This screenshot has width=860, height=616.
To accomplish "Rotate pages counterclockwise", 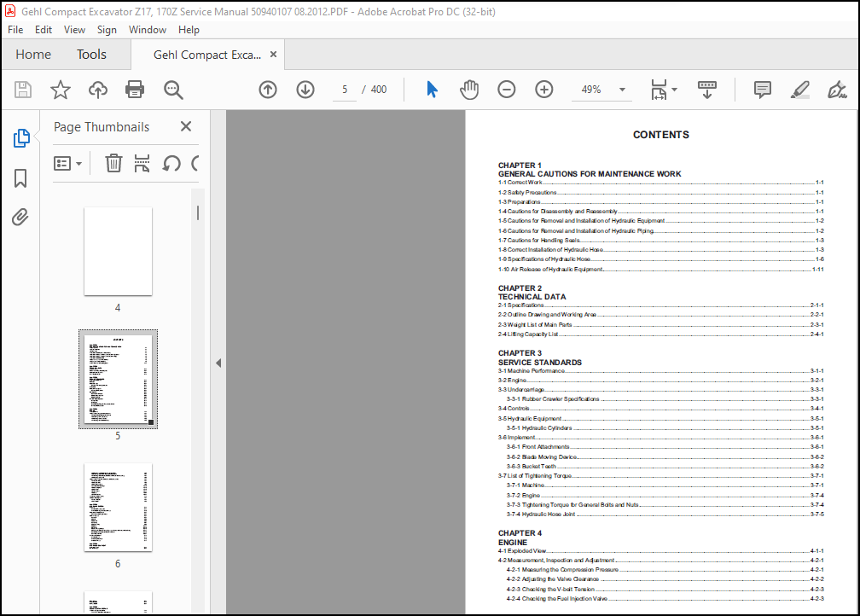I will tap(171, 163).
